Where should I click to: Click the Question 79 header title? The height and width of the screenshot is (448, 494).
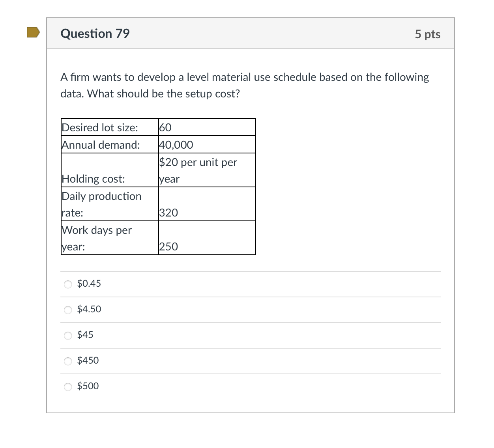[95, 34]
